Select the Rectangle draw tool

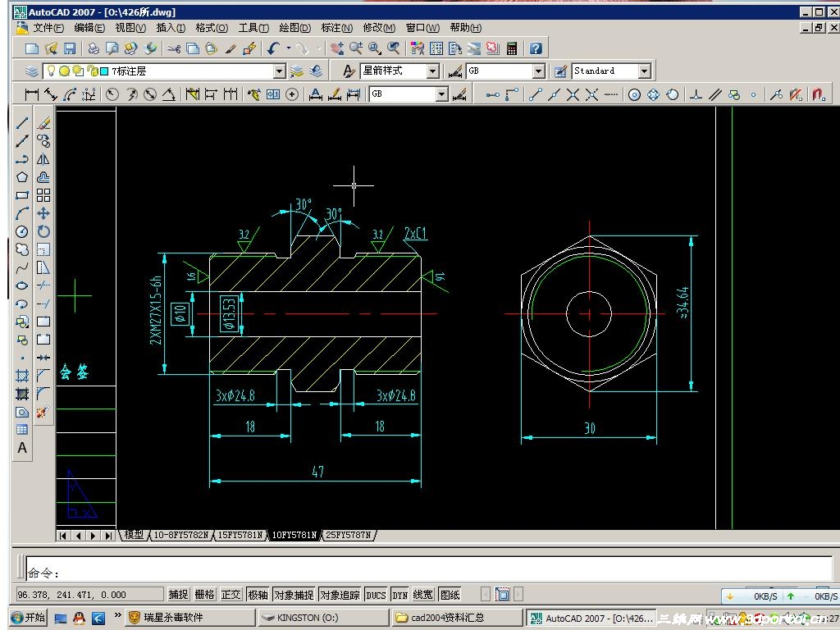[22, 195]
